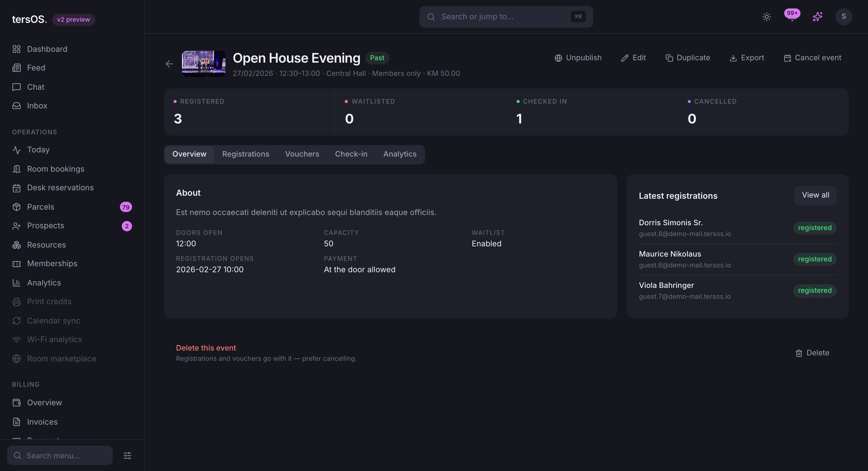Open the Inbox

[72, 106]
